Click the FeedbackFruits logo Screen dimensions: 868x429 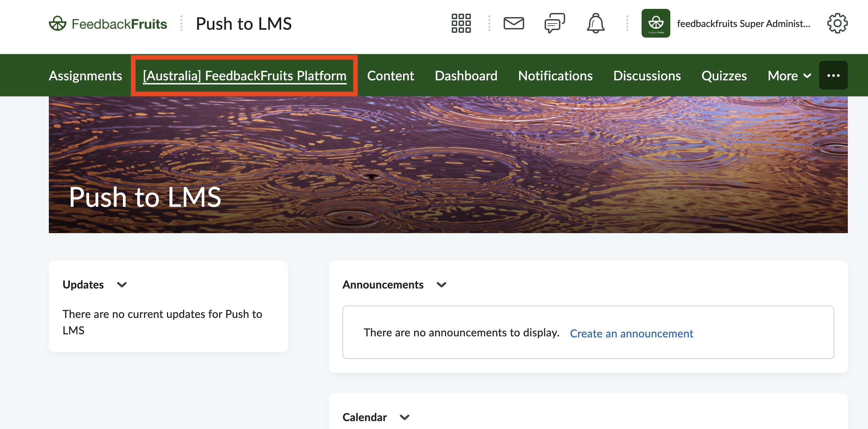tap(108, 24)
